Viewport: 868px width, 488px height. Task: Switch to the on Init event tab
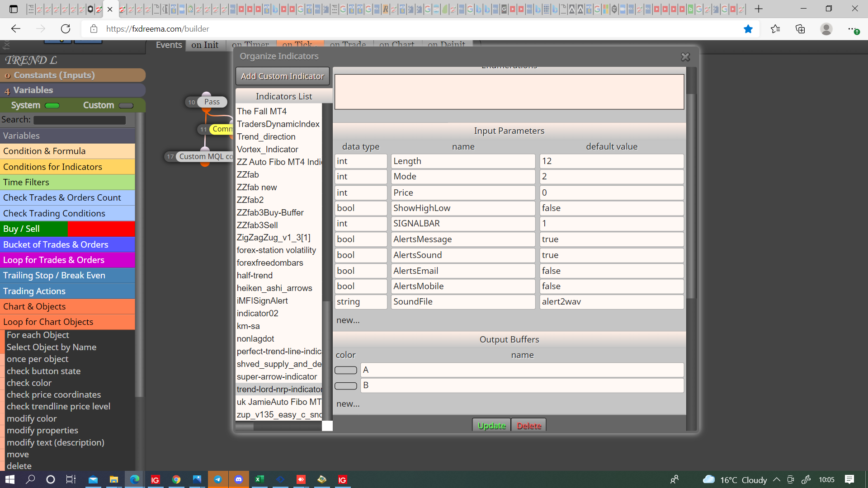[205, 45]
